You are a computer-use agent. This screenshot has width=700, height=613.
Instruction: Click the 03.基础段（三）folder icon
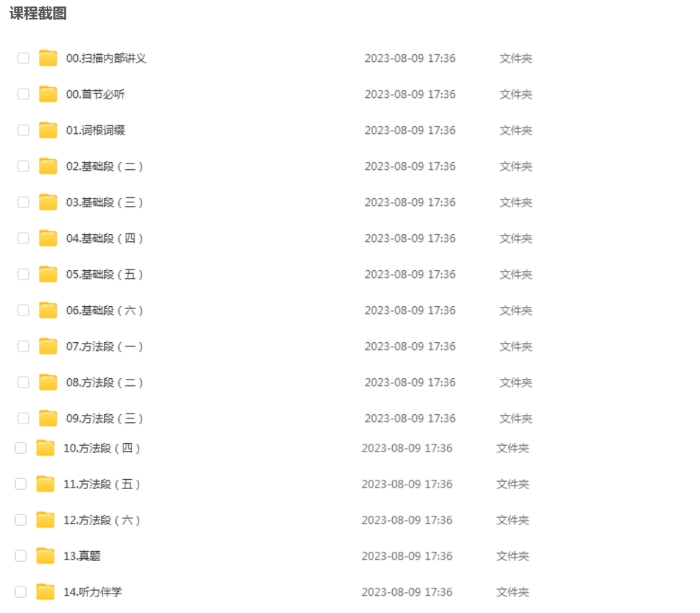48,202
